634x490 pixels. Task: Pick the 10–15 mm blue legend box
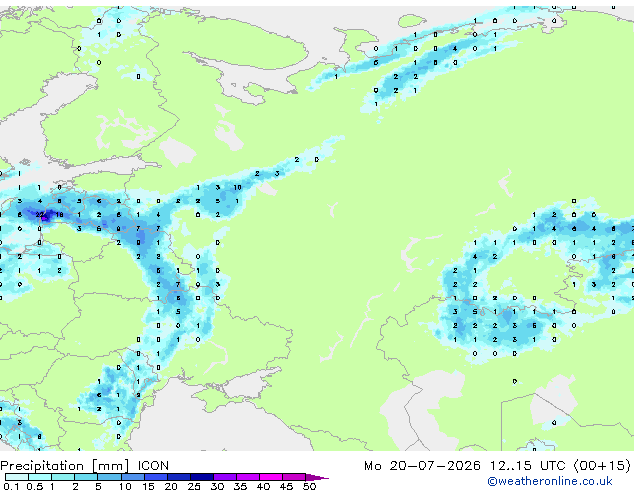(133, 477)
